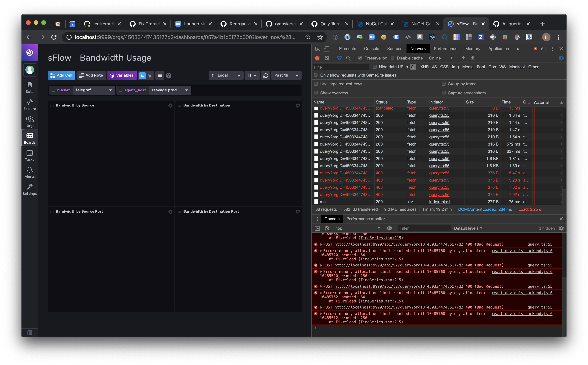Open TimeSeries.tsx:215 source link in console

pos(381,322)
